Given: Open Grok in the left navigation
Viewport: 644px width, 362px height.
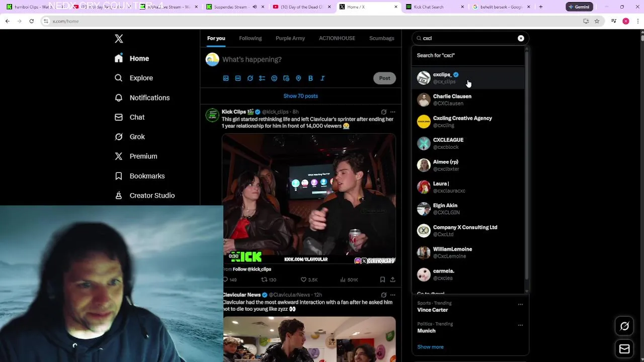Looking at the screenshot, I should click(x=130, y=137).
